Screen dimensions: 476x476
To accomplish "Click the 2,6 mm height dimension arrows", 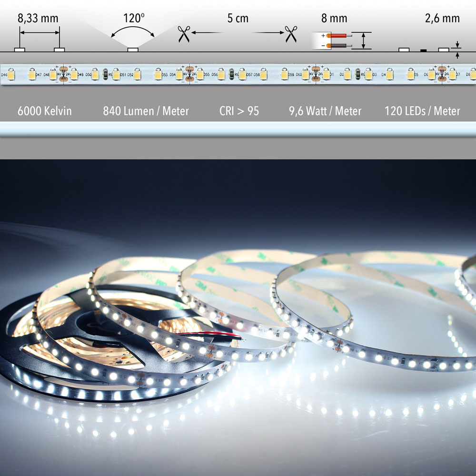I will [457, 50].
